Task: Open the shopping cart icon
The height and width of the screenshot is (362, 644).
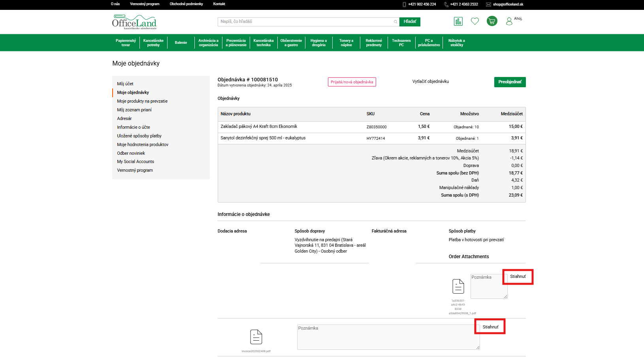Action: point(492,21)
